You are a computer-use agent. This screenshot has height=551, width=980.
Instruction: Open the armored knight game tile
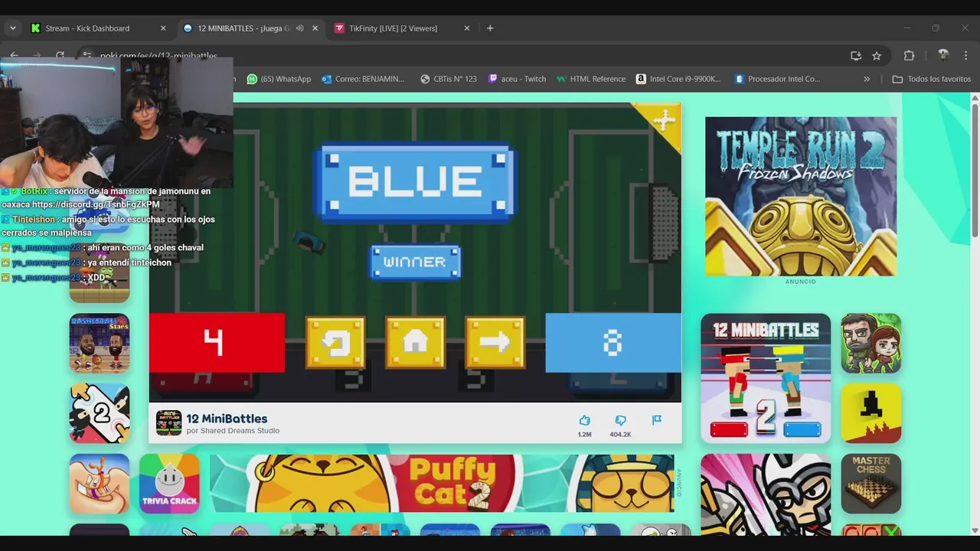766,494
